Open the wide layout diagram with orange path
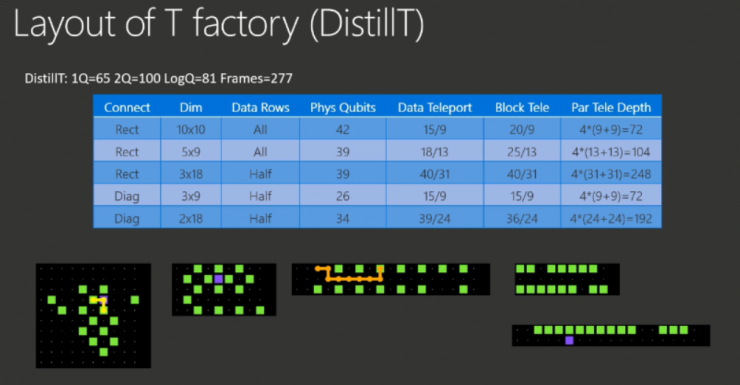Image resolution: width=740 pixels, height=385 pixels. (x=391, y=279)
